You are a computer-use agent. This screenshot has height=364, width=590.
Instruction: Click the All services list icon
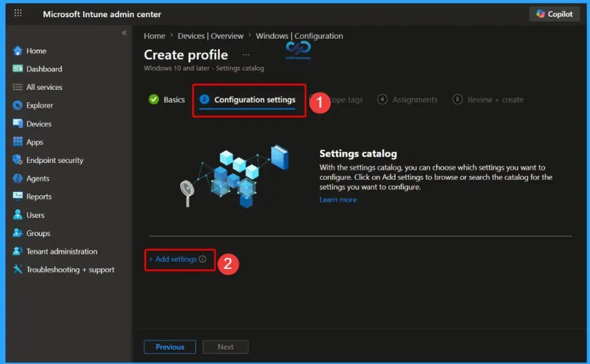click(18, 87)
